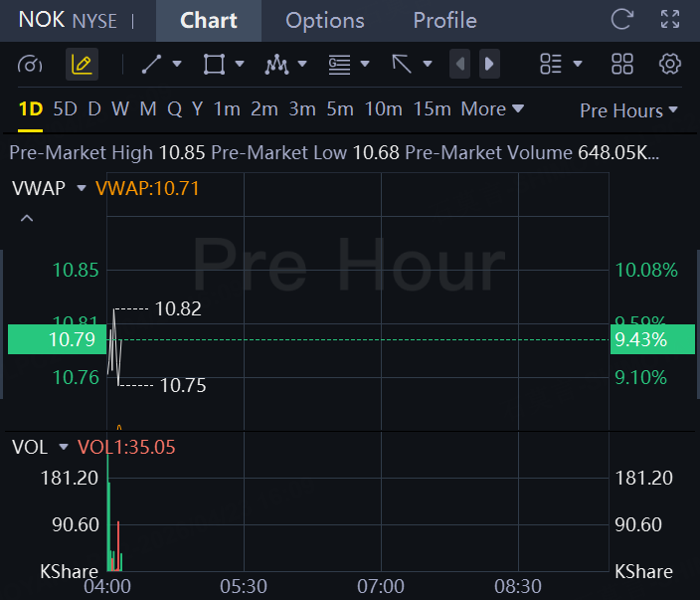Click the gauge indicator icon
Image resolution: width=700 pixels, height=600 pixels.
(x=30, y=65)
